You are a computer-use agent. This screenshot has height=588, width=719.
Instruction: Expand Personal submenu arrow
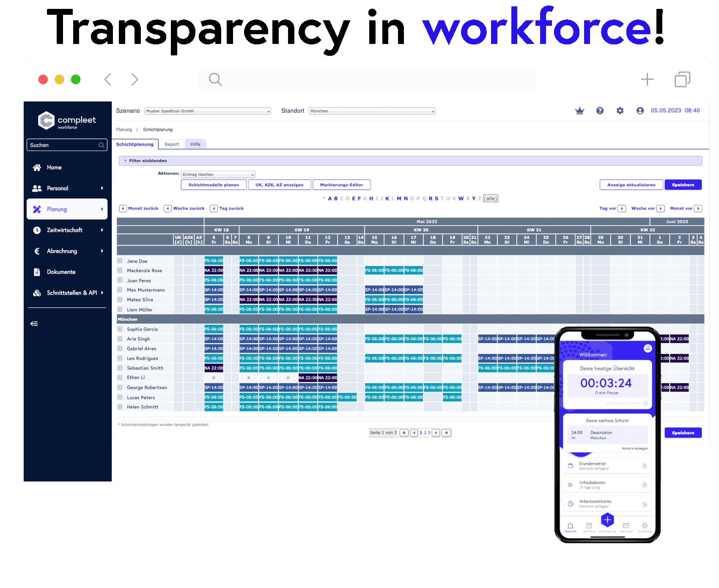tap(102, 189)
